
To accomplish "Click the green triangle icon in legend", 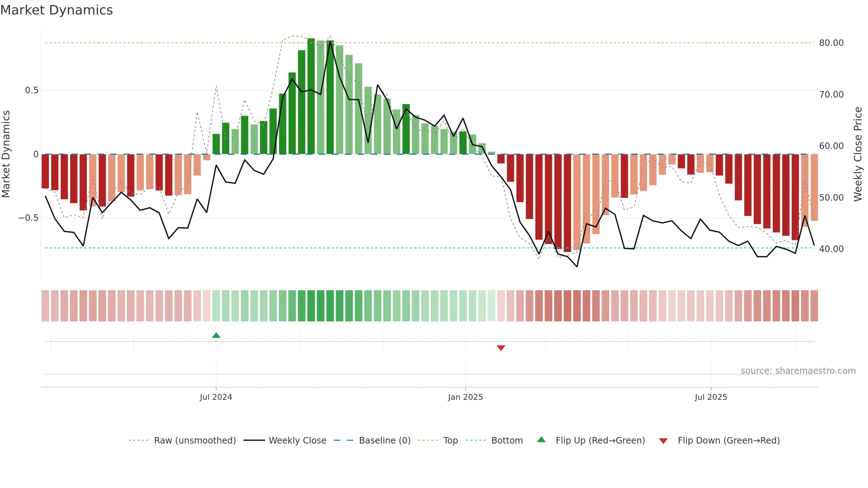I will [x=541, y=440].
